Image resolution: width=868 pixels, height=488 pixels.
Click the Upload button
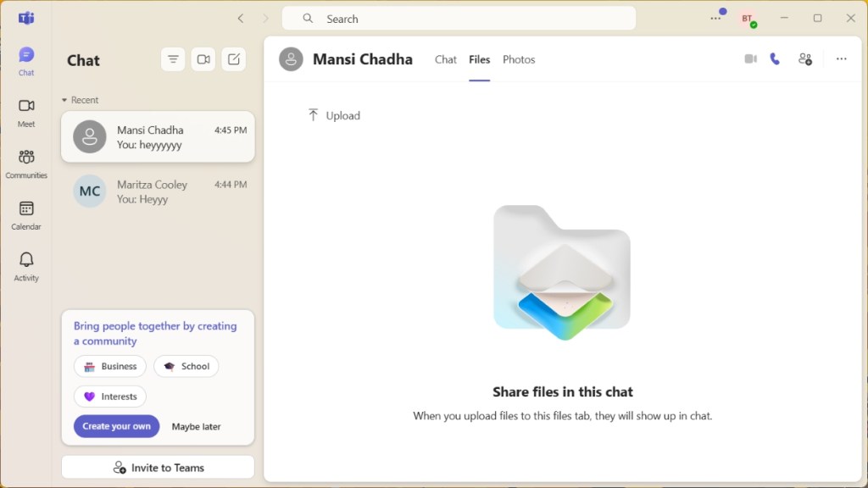[x=334, y=115]
